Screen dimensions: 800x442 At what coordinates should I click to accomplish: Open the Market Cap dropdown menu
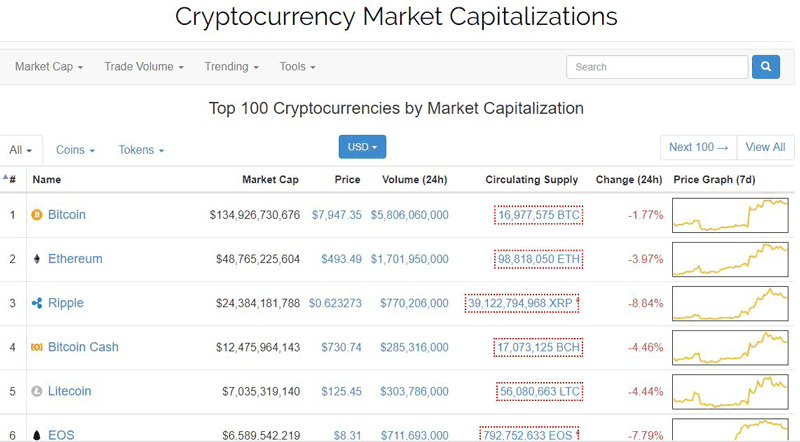(x=49, y=67)
